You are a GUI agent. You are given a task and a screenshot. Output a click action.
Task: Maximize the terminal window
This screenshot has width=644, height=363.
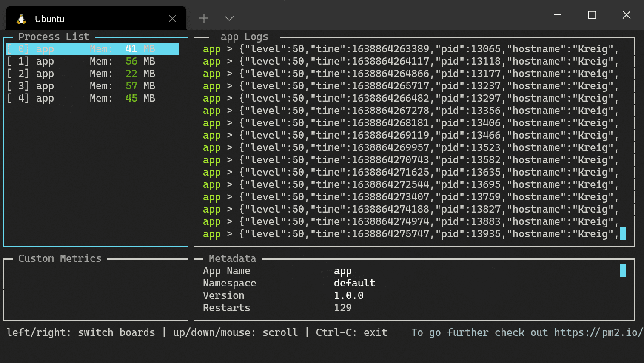coord(592,15)
